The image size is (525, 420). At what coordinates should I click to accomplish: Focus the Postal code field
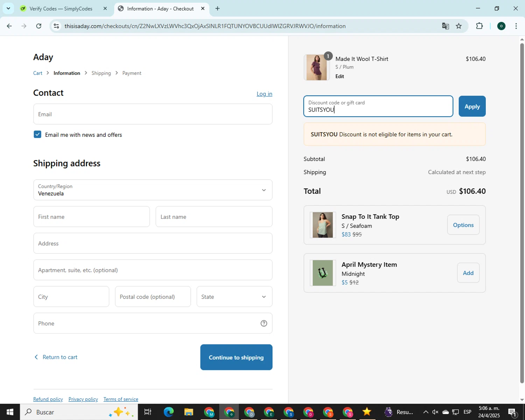point(153,296)
